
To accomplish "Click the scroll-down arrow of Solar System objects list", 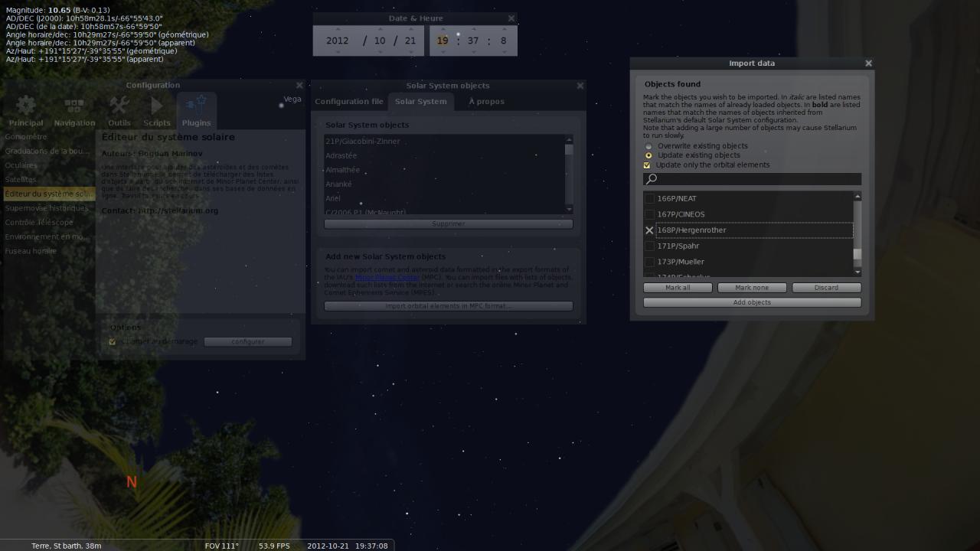I will click(569, 210).
